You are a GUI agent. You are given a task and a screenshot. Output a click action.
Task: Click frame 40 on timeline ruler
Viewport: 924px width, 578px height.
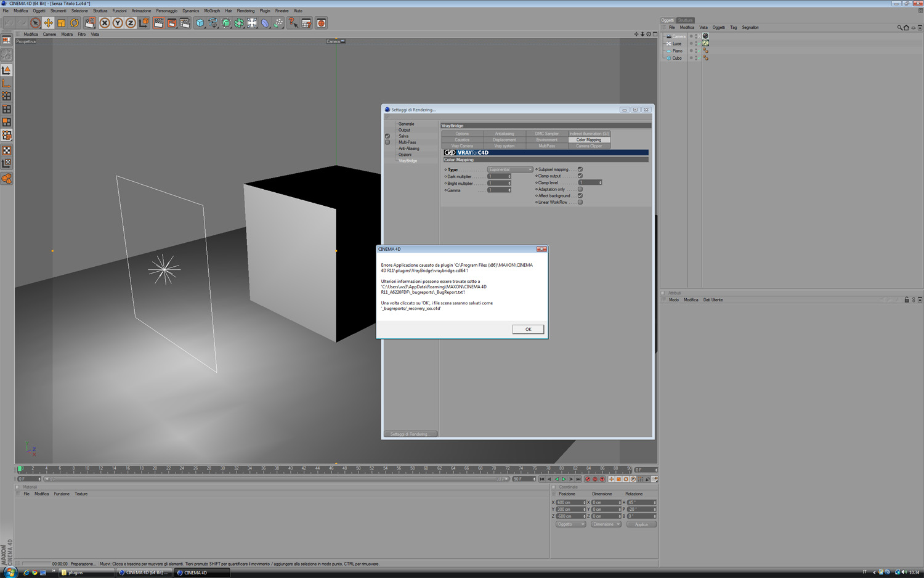click(x=290, y=469)
